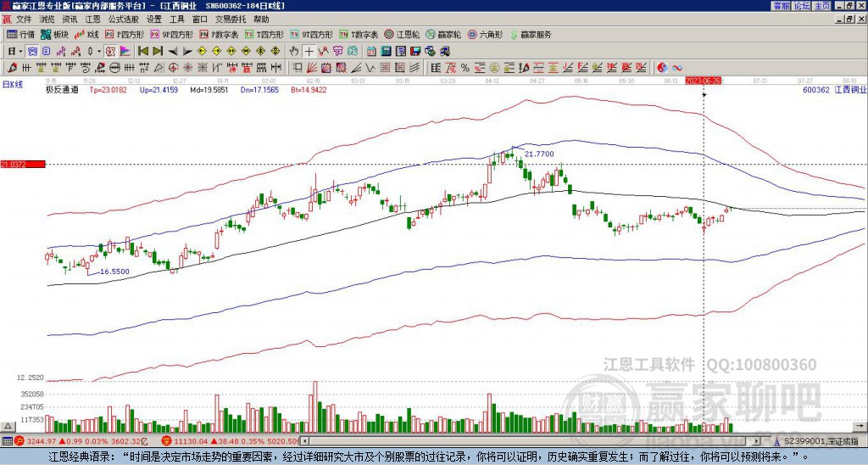Step chart right with black right arrow

pos(187,52)
